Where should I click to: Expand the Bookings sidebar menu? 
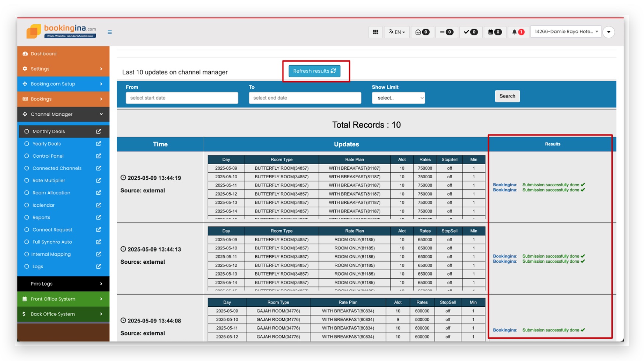(x=63, y=99)
